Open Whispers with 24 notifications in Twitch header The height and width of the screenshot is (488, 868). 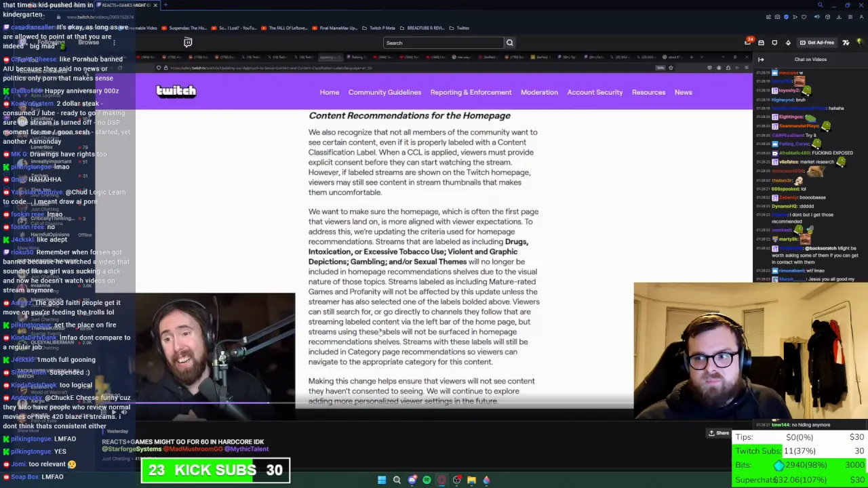click(749, 43)
